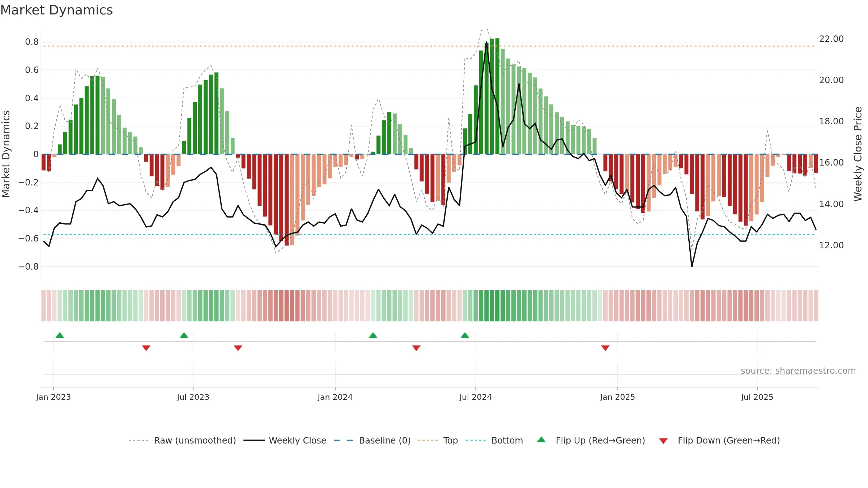The height and width of the screenshot is (488, 868).
Task: Click the 0.4 left axis tick label
Action: tap(32, 98)
